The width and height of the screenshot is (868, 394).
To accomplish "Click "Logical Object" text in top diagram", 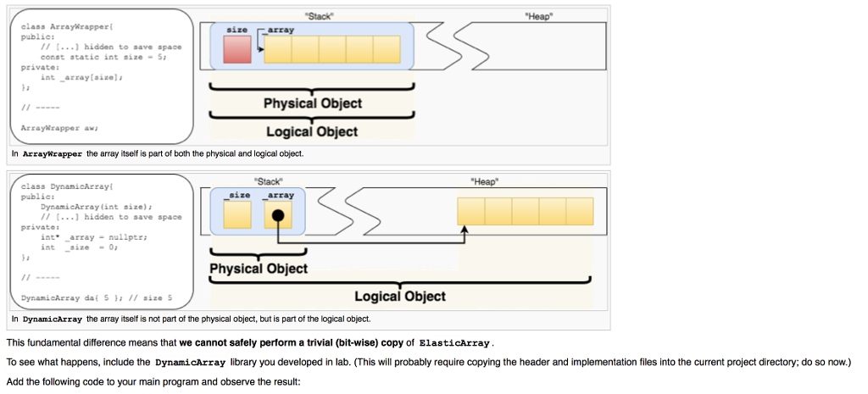I will point(312,131).
